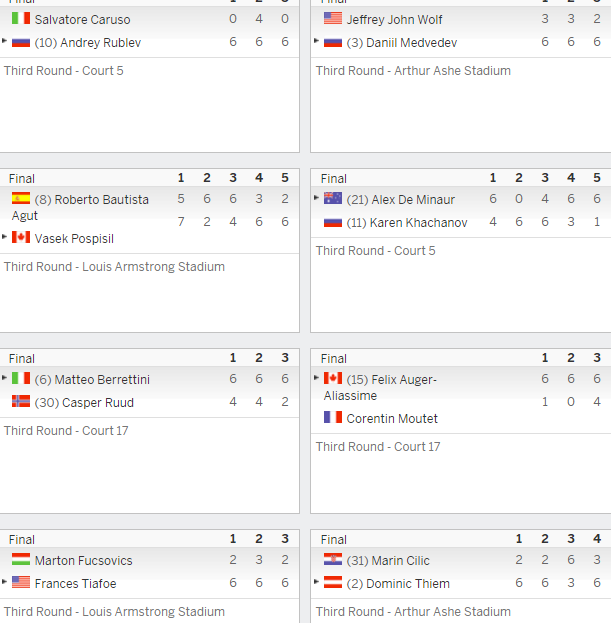Select Felix Auger-Aliassime's name
The height and width of the screenshot is (623, 611).
pos(380,388)
